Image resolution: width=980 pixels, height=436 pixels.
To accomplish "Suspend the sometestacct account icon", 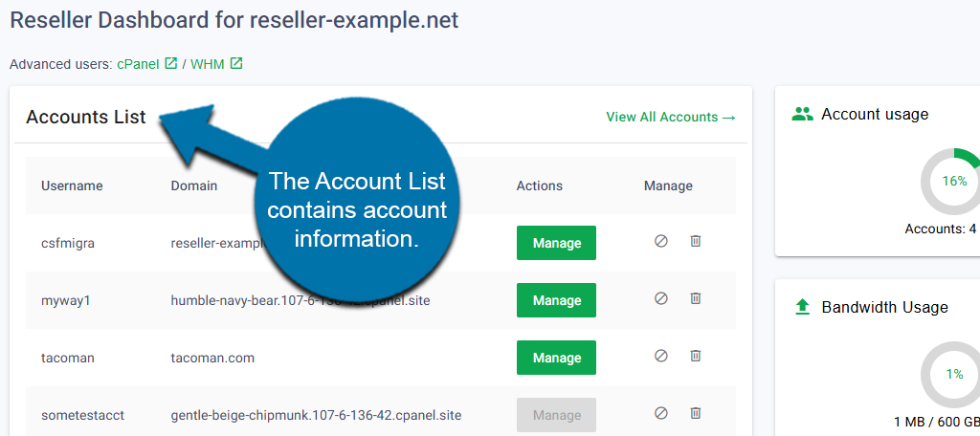I will pyautogui.click(x=660, y=414).
